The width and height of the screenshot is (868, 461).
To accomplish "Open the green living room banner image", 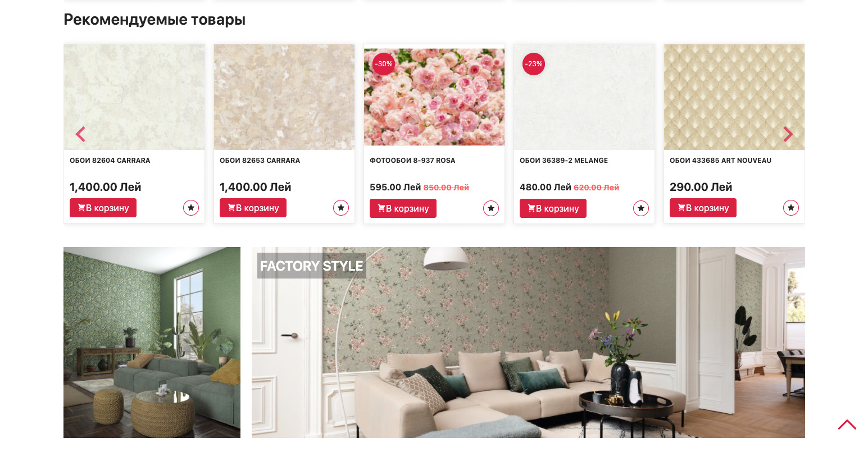I will 152,343.
